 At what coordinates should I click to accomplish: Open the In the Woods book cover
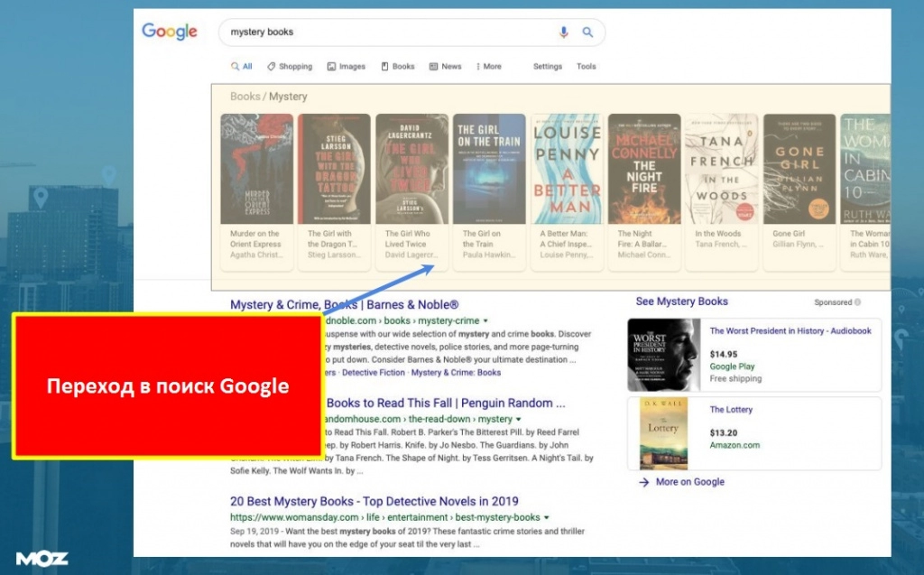[x=722, y=169]
